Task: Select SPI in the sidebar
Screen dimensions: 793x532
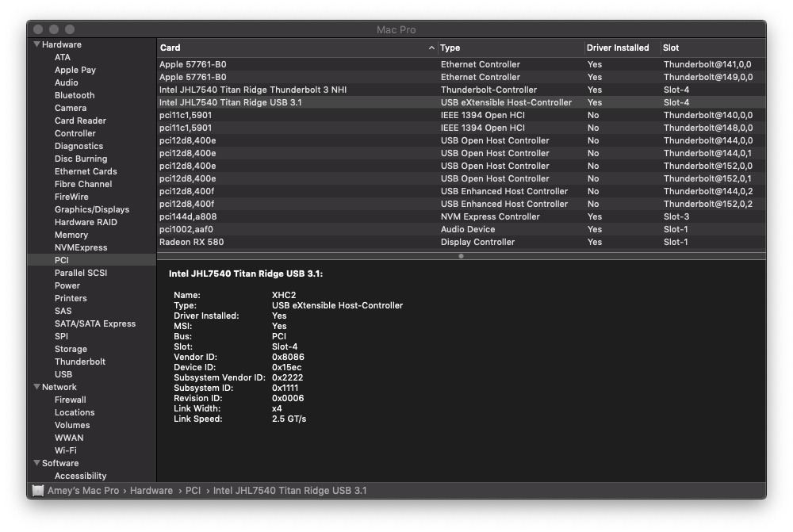Action: (x=61, y=336)
